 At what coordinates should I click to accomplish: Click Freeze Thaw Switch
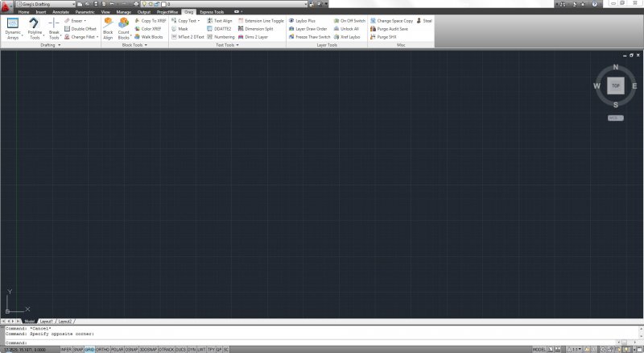click(x=309, y=37)
